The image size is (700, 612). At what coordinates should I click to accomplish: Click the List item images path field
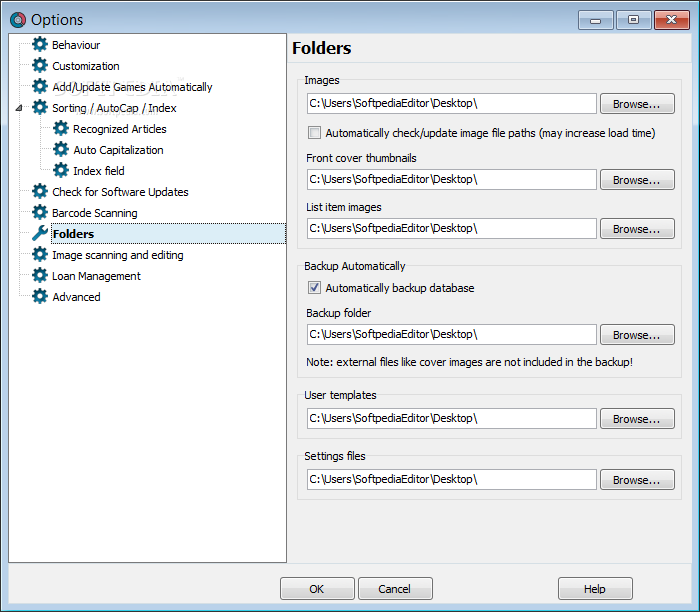(x=452, y=229)
